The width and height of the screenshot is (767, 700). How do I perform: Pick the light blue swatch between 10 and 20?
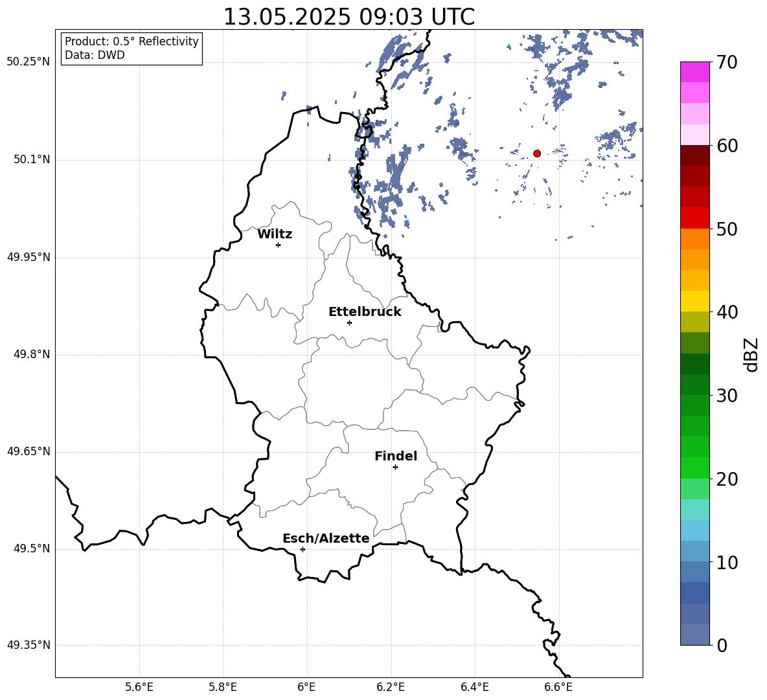694,531
